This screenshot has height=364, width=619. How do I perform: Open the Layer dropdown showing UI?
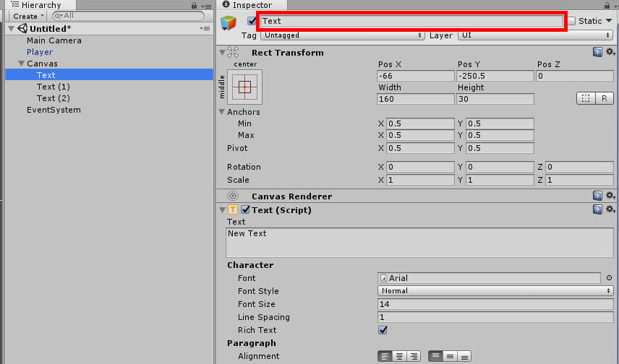[536, 35]
